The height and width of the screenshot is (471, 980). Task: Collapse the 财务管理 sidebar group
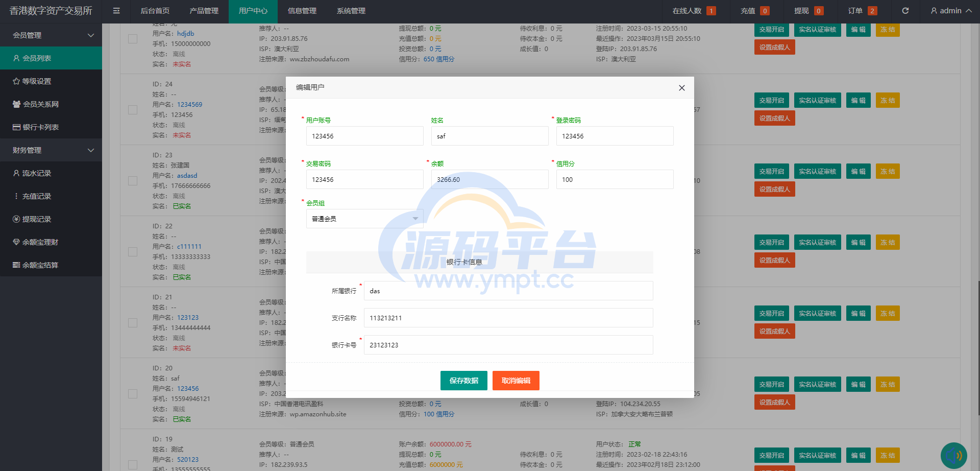(51, 150)
